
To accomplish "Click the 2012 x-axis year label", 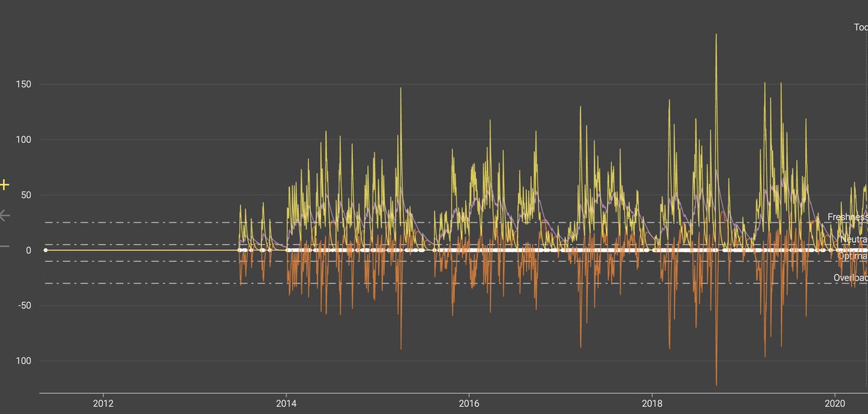I will 103,404.
